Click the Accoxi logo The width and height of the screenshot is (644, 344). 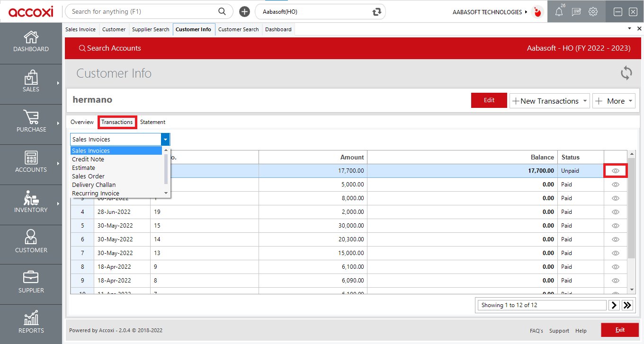coord(31,11)
